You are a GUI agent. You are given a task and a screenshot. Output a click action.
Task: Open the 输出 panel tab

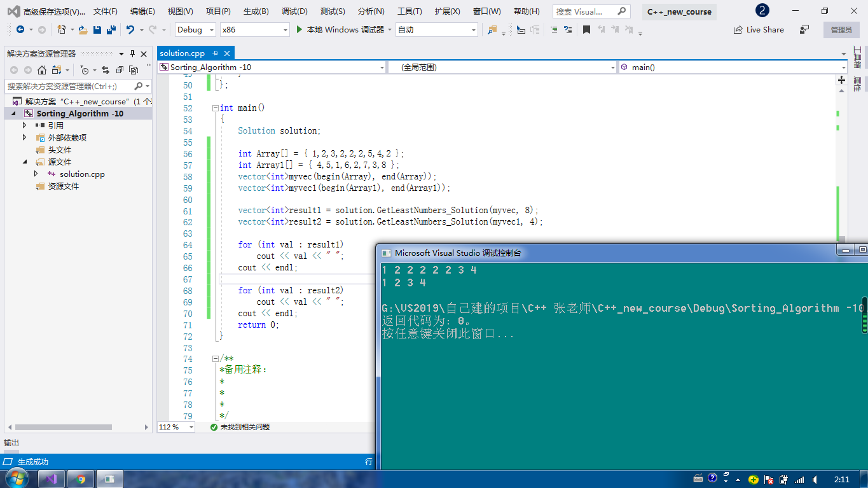pos(11,443)
